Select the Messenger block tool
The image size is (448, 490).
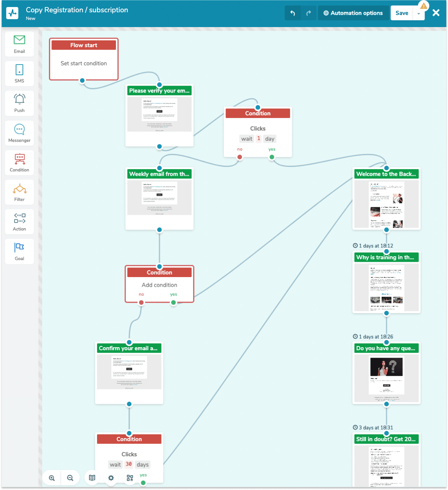click(x=19, y=133)
